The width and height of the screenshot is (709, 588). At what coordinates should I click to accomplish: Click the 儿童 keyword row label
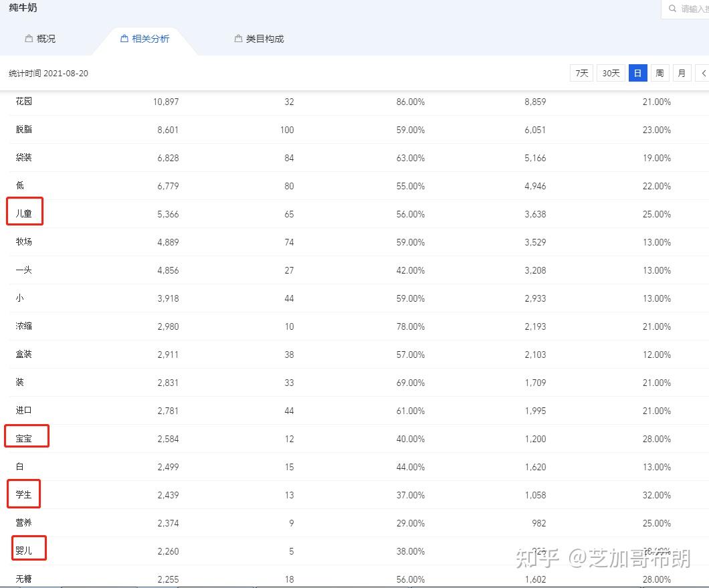tap(23, 213)
